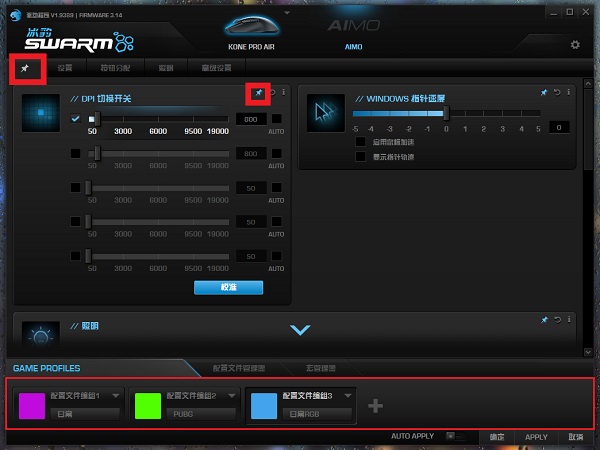Open the pinned settings tab with pin icon
Screen dimensions: 600x450
pos(25,68)
